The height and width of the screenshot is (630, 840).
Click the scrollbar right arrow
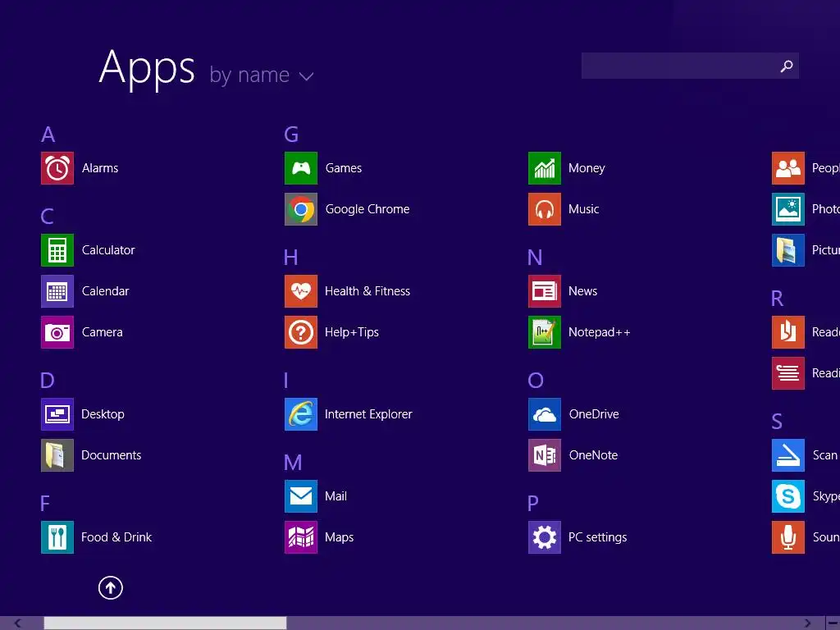click(x=807, y=623)
